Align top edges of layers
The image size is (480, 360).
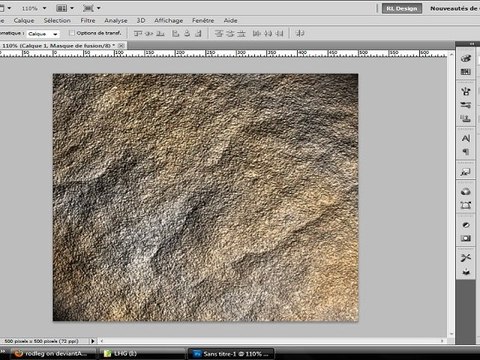click(x=138, y=33)
